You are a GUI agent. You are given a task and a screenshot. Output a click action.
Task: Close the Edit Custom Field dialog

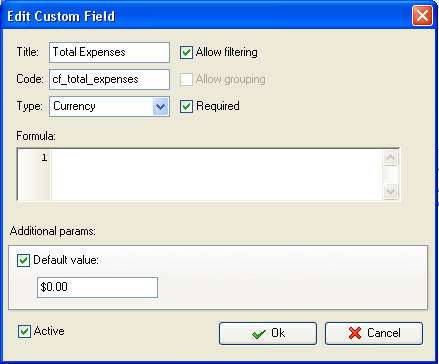pos(422,16)
